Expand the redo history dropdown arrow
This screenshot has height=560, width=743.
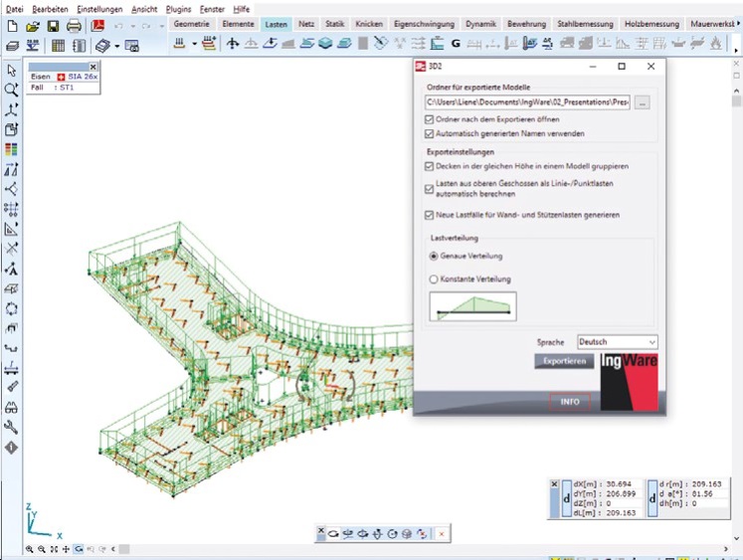click(161, 26)
